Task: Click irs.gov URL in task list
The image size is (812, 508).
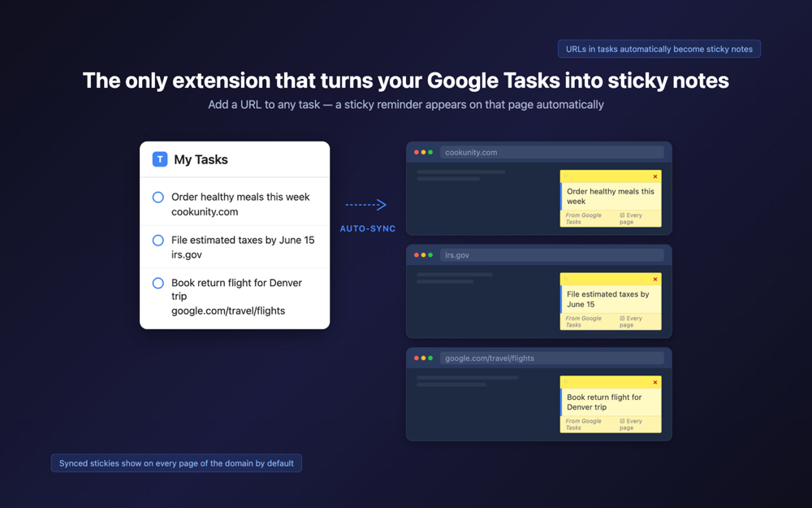Action: click(187, 254)
